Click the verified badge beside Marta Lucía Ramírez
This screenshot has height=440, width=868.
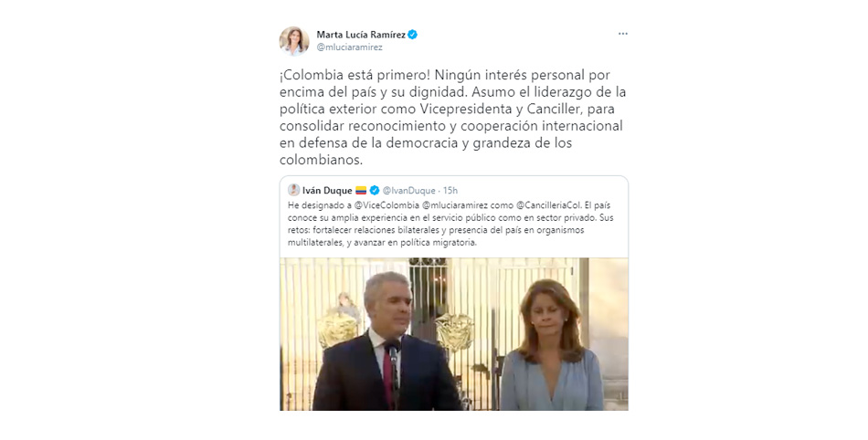[x=413, y=35]
